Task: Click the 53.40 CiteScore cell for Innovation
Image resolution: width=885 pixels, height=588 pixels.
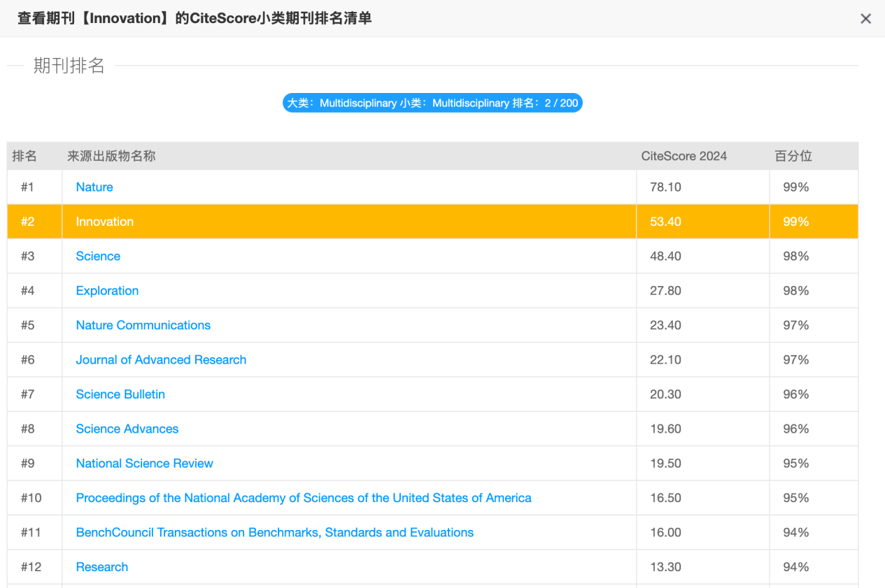Action: pyautogui.click(x=665, y=222)
